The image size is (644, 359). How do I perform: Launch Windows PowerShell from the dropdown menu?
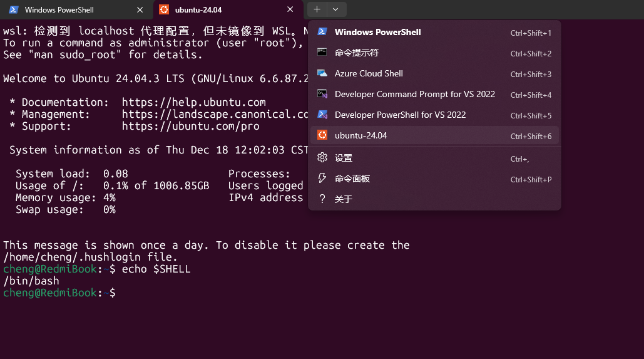click(377, 32)
